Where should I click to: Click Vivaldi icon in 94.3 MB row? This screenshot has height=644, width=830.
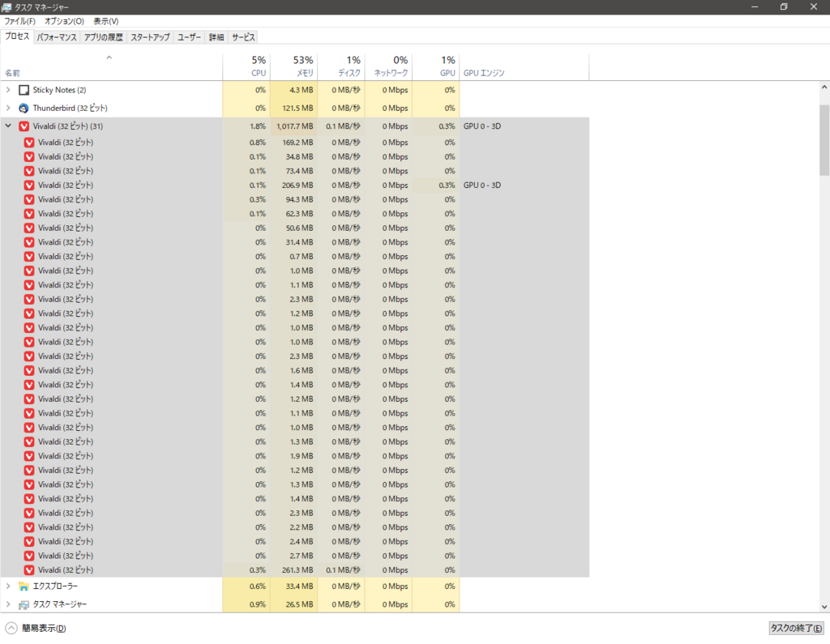point(29,199)
